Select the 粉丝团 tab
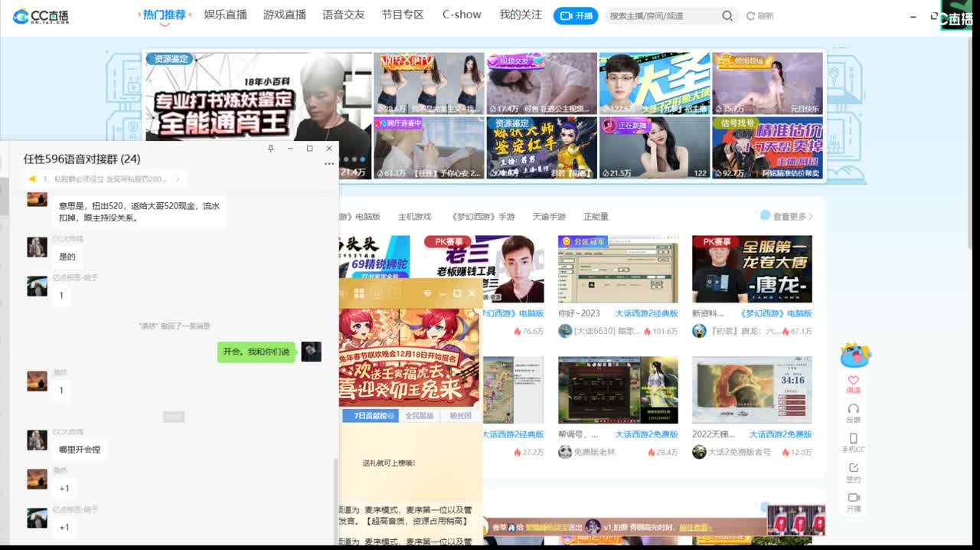Screen dimensions: 980x550 coord(460,416)
